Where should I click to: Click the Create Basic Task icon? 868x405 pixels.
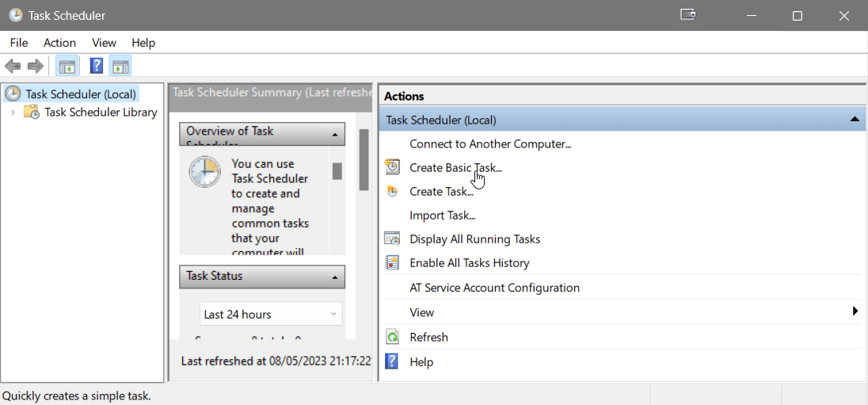[x=392, y=166]
